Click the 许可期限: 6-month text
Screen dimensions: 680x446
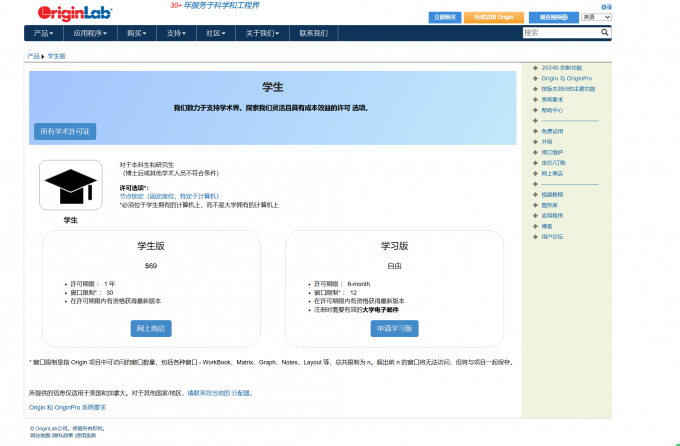342,284
